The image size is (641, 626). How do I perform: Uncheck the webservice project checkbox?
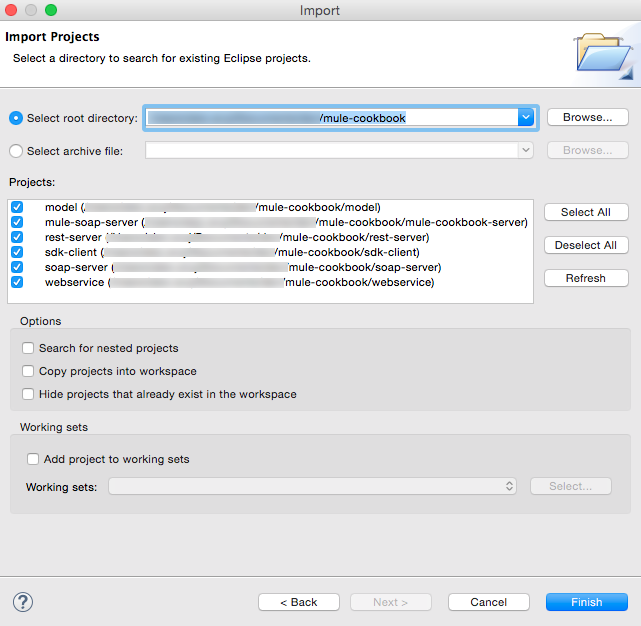tap(17, 282)
